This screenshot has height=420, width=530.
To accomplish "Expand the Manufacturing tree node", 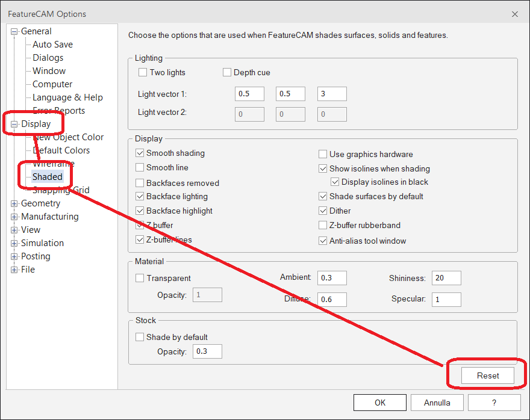I will 13,217.
